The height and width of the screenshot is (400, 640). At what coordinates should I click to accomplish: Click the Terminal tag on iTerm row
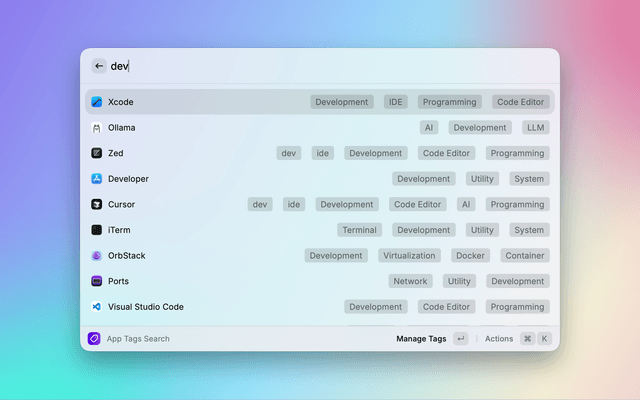coord(359,230)
